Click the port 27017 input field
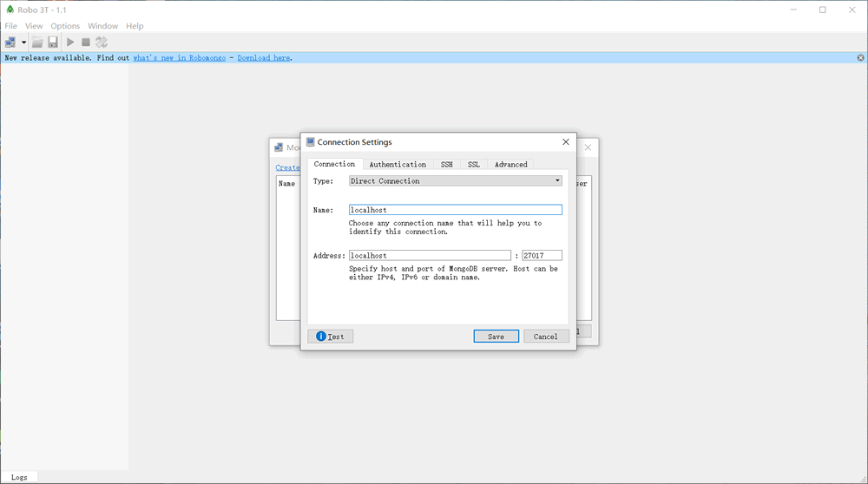868x484 pixels. coord(542,256)
